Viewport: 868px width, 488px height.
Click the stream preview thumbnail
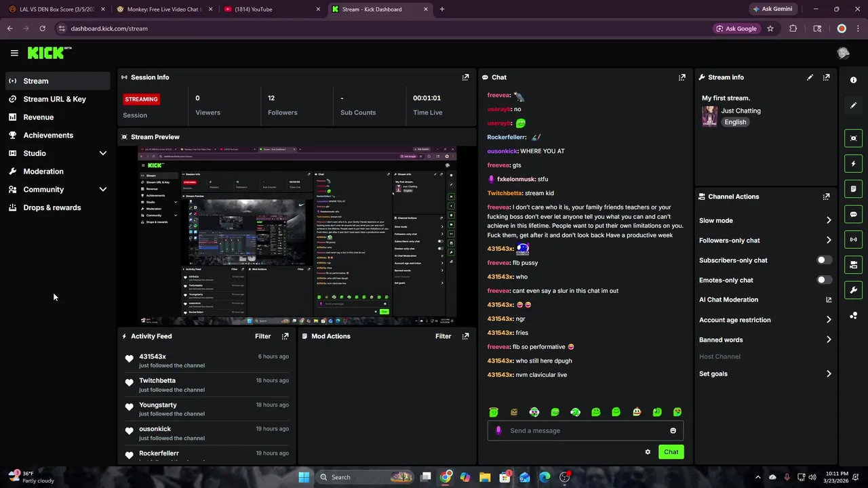pos(297,235)
